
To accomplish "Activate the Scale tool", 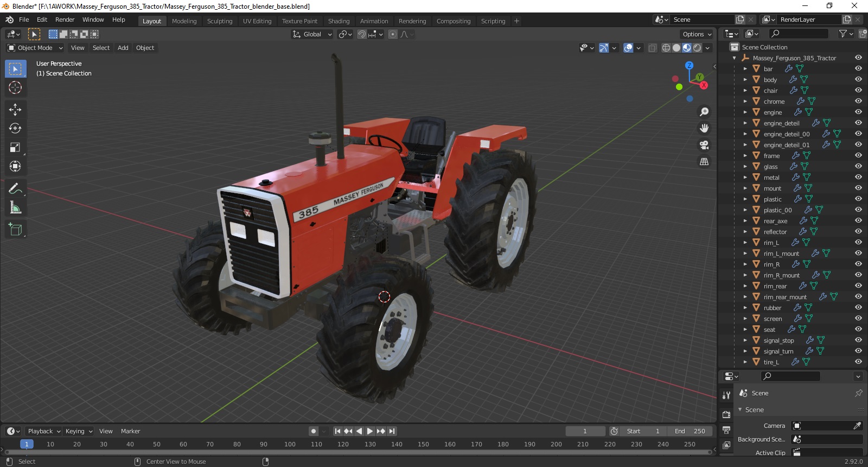I will pyautogui.click(x=15, y=148).
